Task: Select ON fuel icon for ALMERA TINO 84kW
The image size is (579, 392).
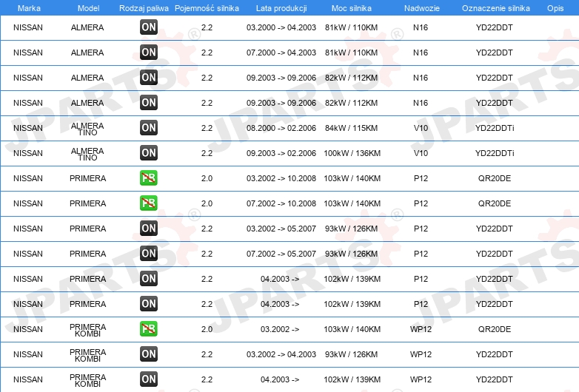Action: point(148,128)
